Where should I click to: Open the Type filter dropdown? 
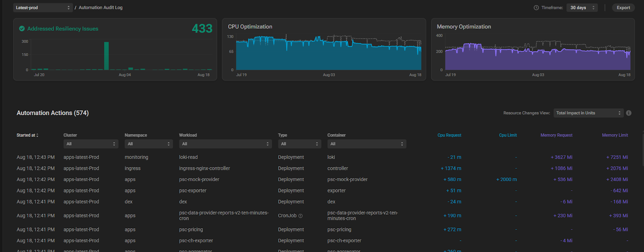299,144
